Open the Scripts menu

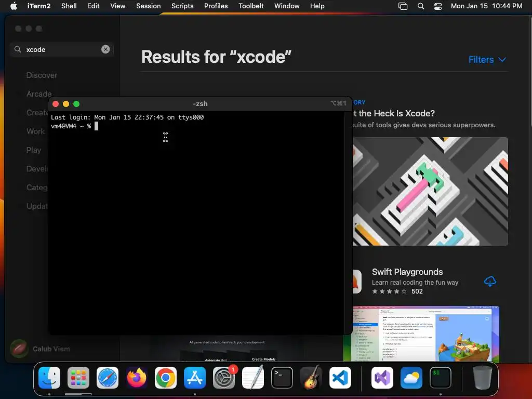click(182, 6)
